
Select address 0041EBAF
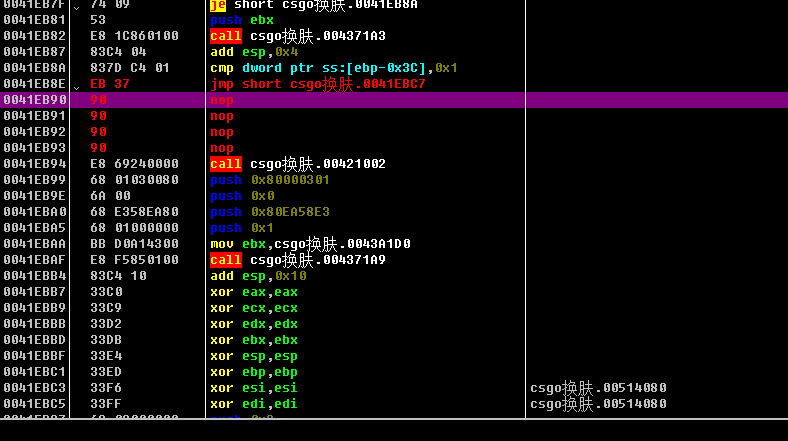34,260
